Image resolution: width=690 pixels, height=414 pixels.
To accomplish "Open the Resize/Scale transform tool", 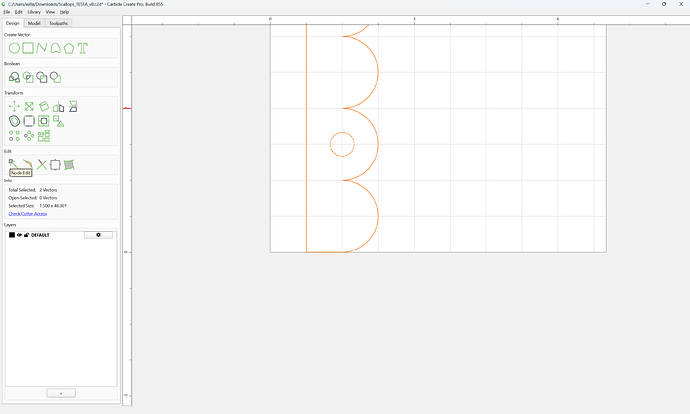I will point(29,106).
